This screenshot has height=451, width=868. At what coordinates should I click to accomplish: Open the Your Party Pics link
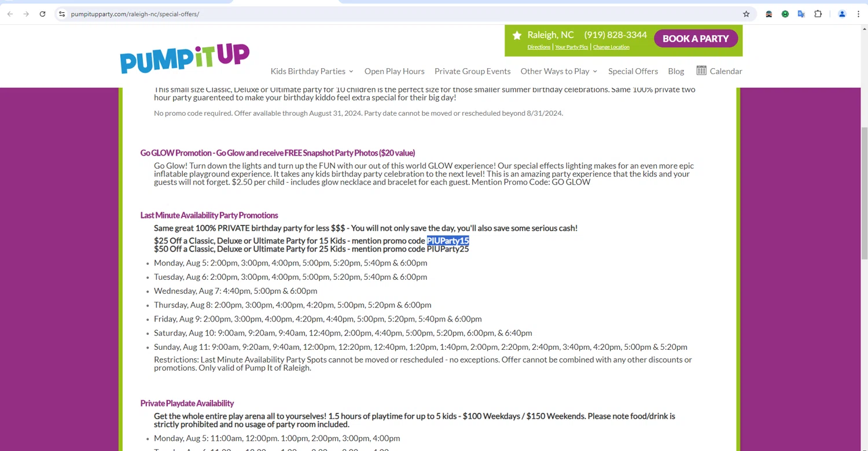[x=572, y=47]
